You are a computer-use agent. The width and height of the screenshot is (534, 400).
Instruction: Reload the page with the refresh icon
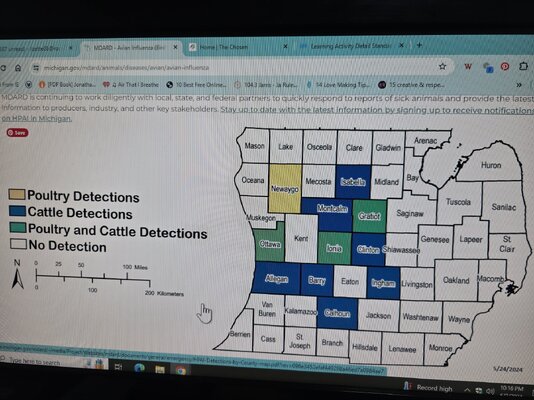click(x=3, y=68)
